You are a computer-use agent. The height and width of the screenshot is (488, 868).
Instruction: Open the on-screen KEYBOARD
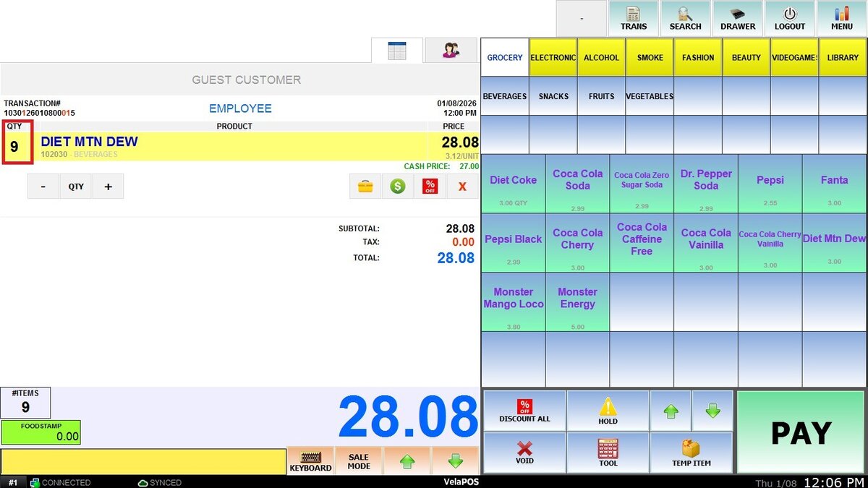click(310, 461)
